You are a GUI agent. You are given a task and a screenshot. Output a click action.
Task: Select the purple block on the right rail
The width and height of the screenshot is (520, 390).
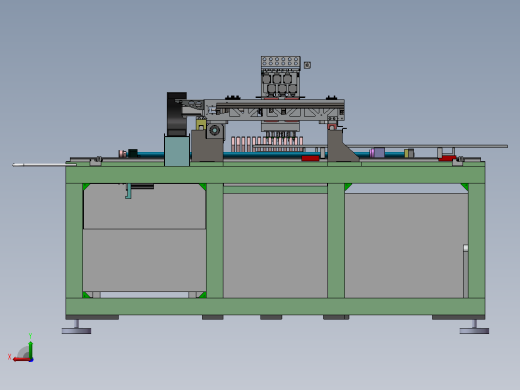[x=379, y=152]
